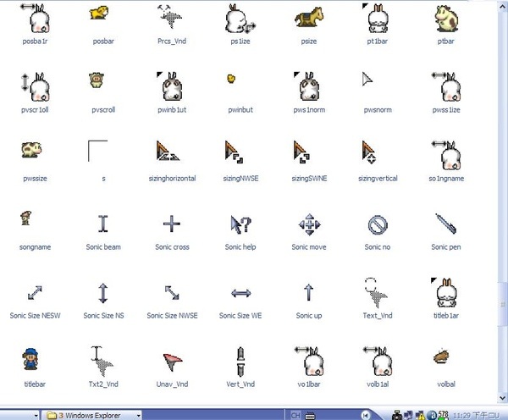Select the Sonic Size NWSE cursor
Image resolution: width=508 pixels, height=420 pixels.
pyautogui.click(x=172, y=293)
